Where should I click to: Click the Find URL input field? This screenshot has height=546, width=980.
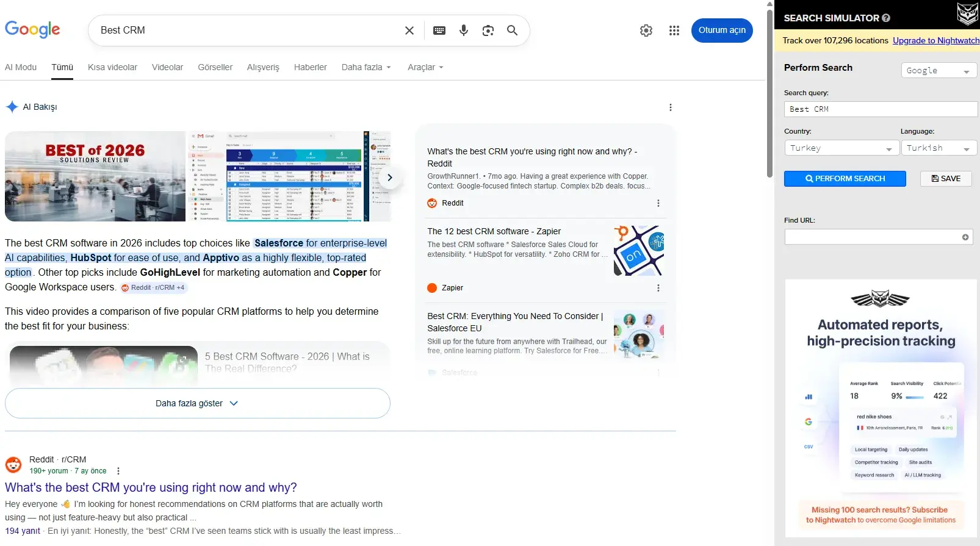pyautogui.click(x=873, y=237)
